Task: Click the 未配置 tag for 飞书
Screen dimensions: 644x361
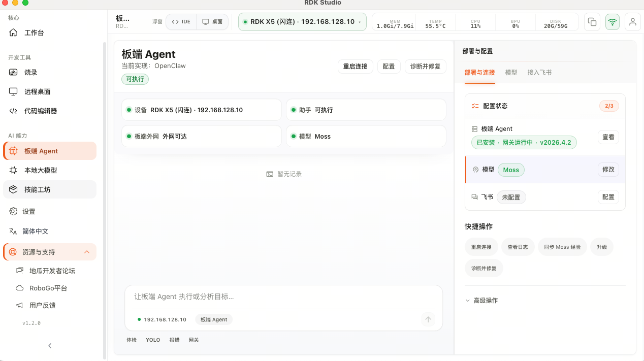Action: tap(511, 197)
